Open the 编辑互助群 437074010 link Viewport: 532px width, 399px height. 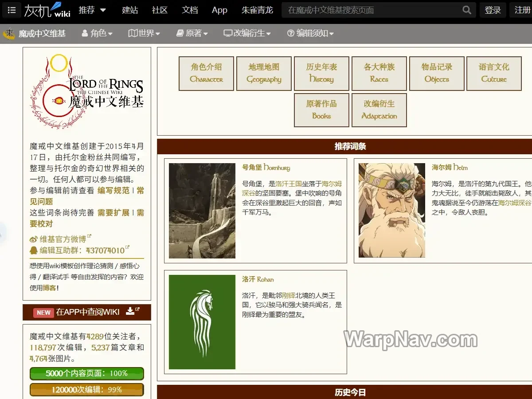82,250
